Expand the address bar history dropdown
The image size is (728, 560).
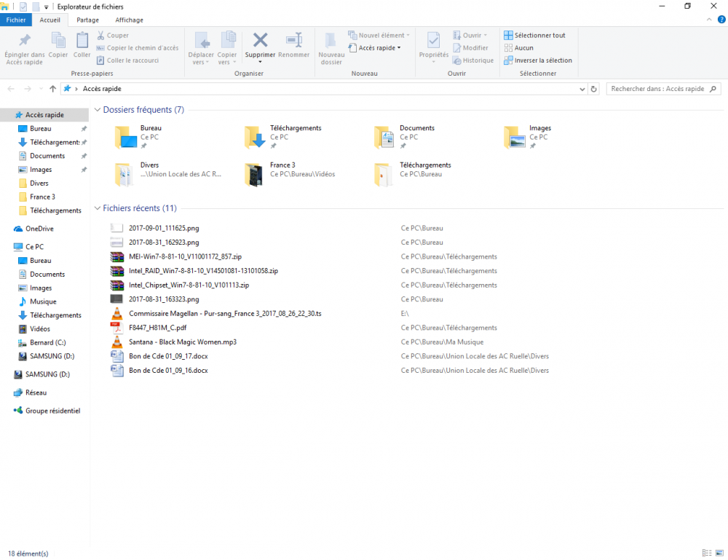pyautogui.click(x=582, y=89)
